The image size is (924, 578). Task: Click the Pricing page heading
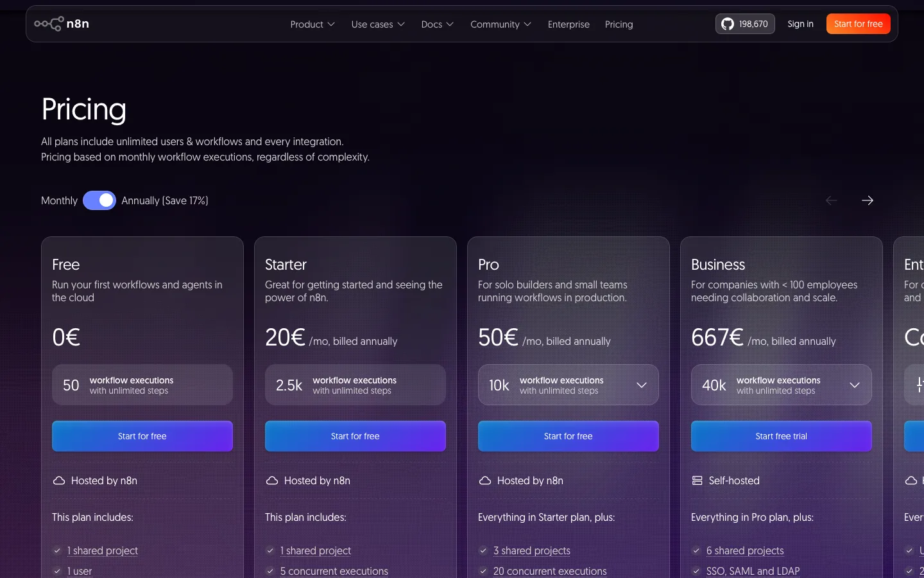(83, 109)
